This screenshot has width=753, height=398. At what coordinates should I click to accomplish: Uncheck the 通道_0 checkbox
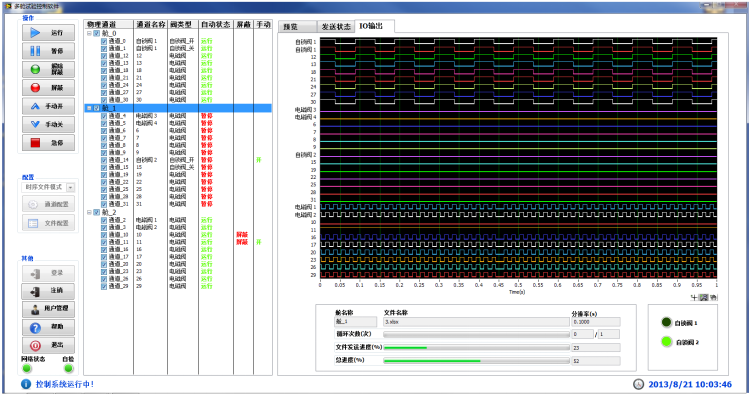coord(104,41)
